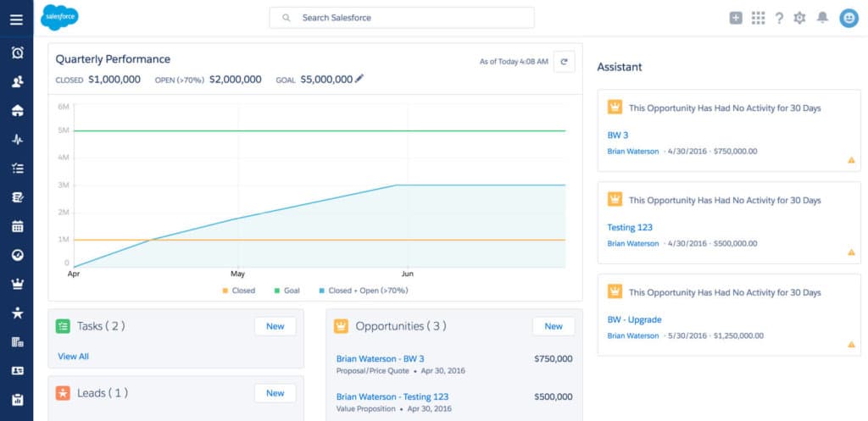Click the CLOSED $1,000,000 value
The width and height of the screenshot is (868, 421).
click(x=114, y=80)
